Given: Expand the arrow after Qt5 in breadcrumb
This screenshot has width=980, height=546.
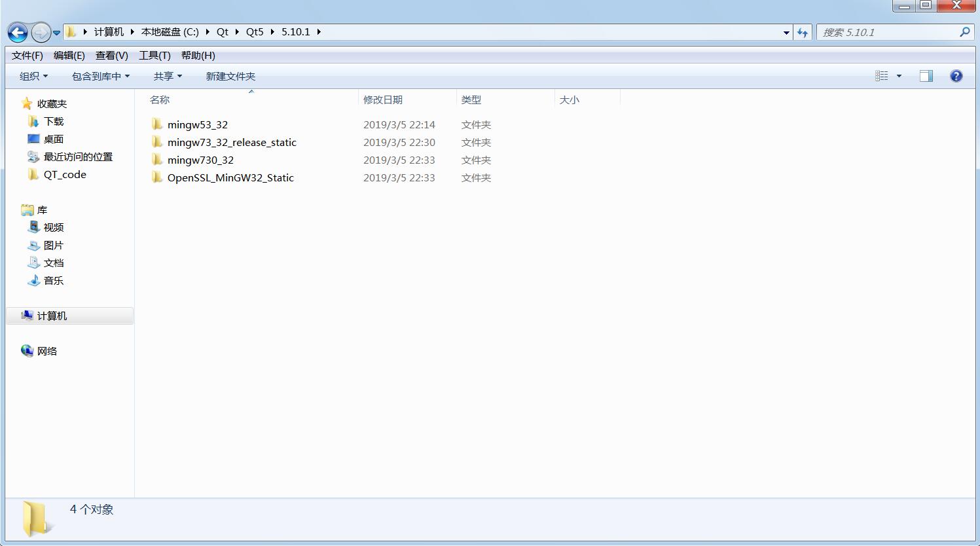Looking at the screenshot, I should click(x=272, y=31).
